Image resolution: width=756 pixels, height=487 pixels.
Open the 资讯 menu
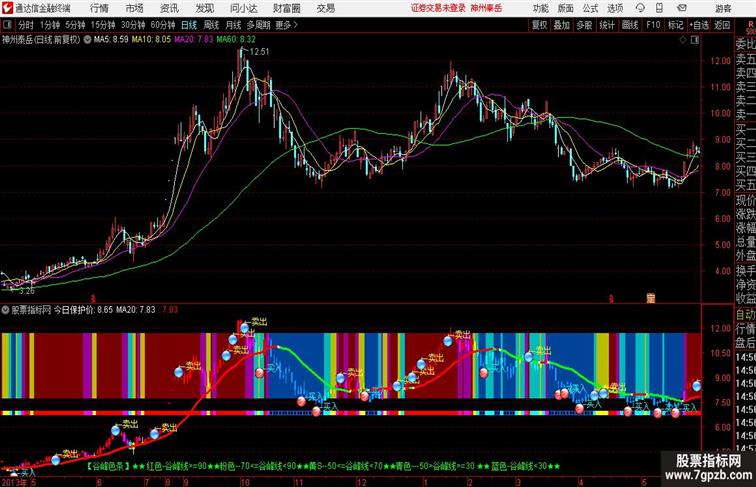(169, 8)
